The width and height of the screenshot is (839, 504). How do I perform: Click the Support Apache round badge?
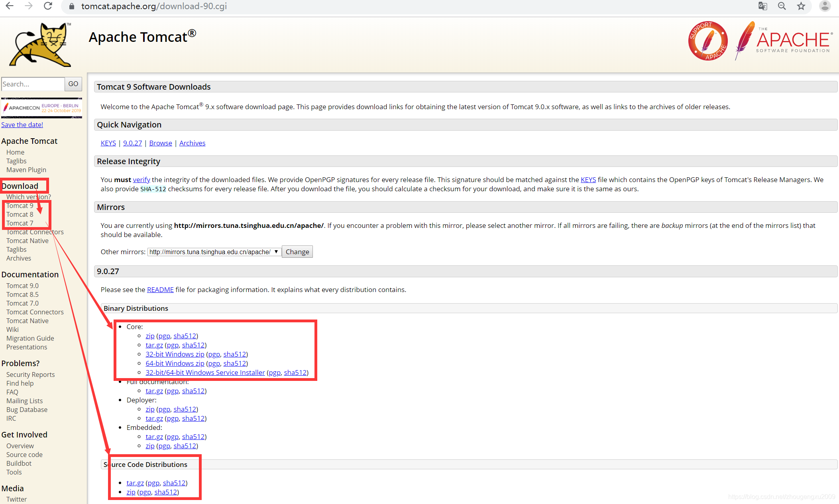click(707, 41)
